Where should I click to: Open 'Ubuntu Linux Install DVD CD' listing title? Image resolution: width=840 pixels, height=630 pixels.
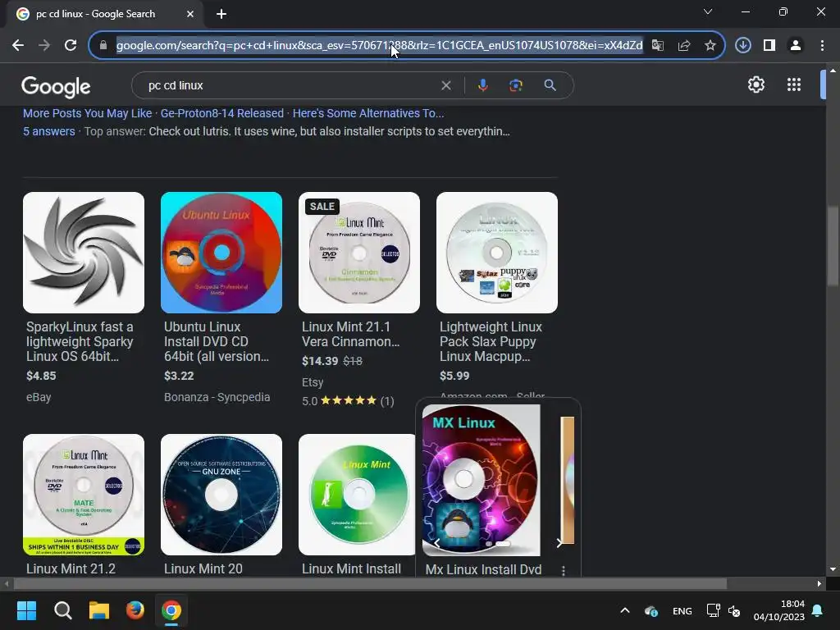click(x=217, y=342)
